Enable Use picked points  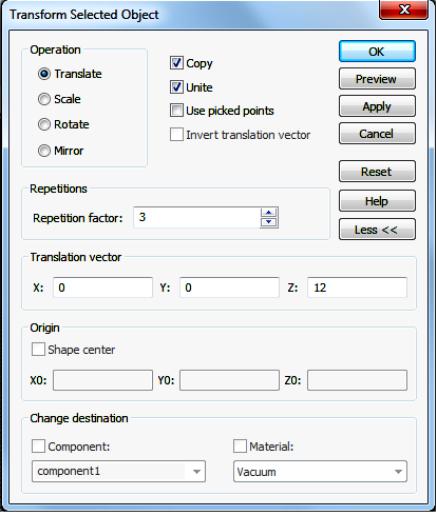click(176, 110)
